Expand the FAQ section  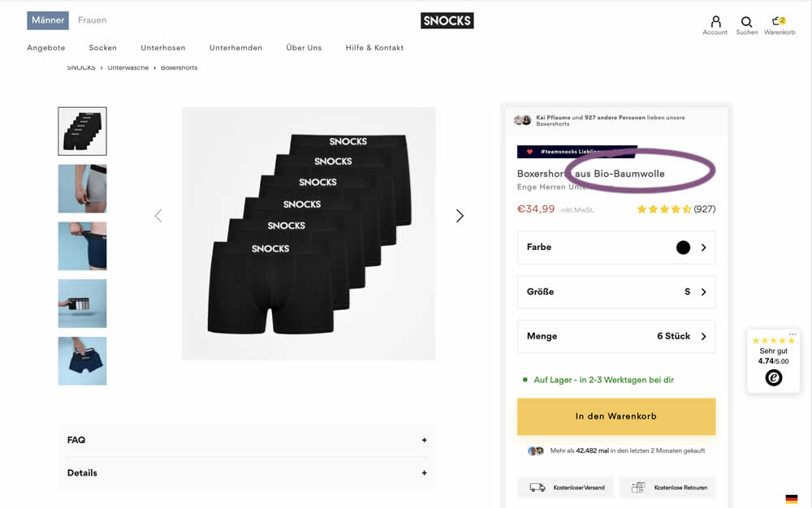[x=246, y=440]
